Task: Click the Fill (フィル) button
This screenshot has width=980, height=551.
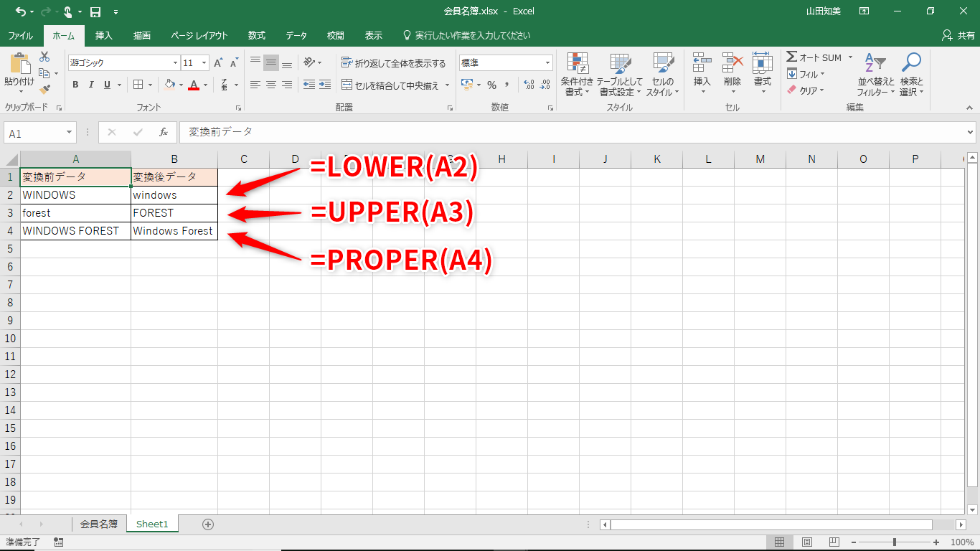Action: [x=806, y=74]
